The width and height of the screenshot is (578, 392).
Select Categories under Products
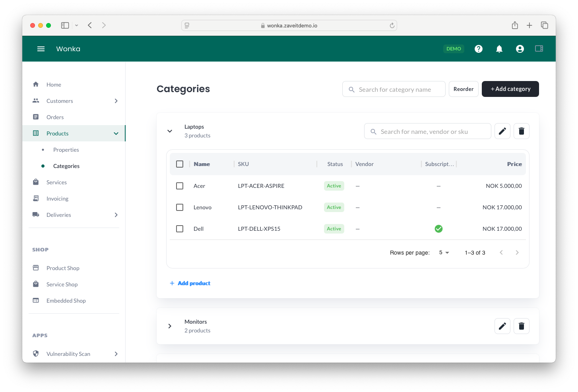(x=66, y=166)
